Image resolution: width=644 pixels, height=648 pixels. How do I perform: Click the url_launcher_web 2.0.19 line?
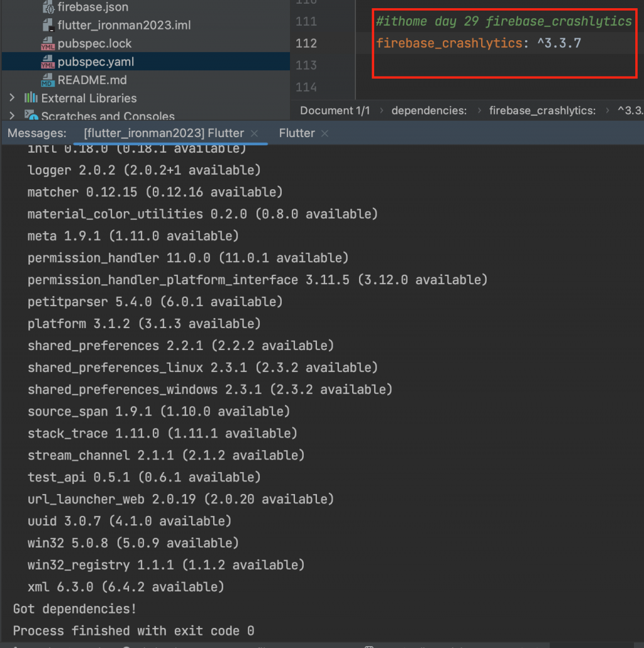pos(180,499)
